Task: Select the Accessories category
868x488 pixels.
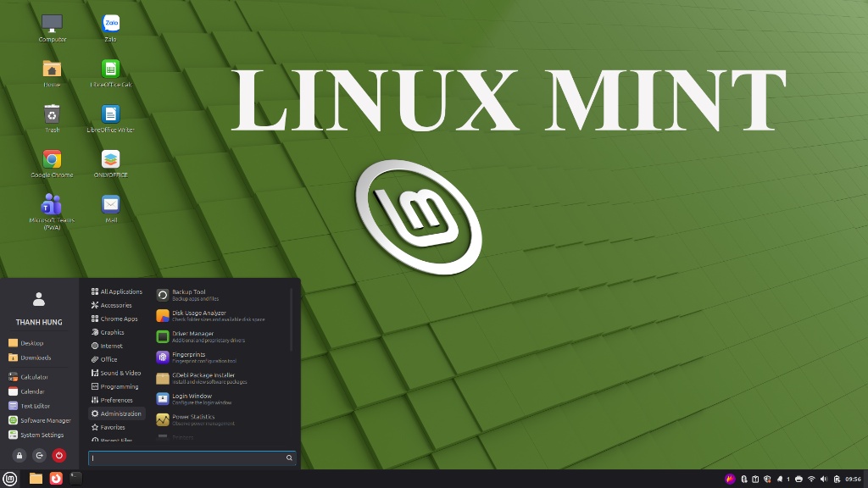Action: 117,305
